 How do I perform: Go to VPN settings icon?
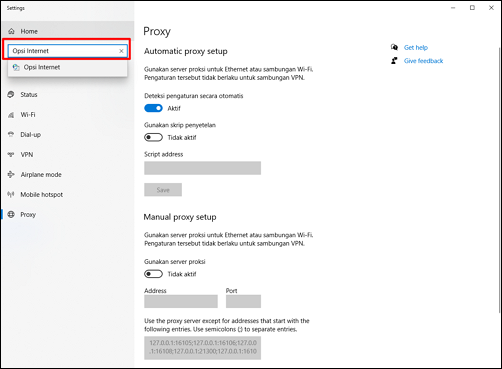tap(11, 155)
